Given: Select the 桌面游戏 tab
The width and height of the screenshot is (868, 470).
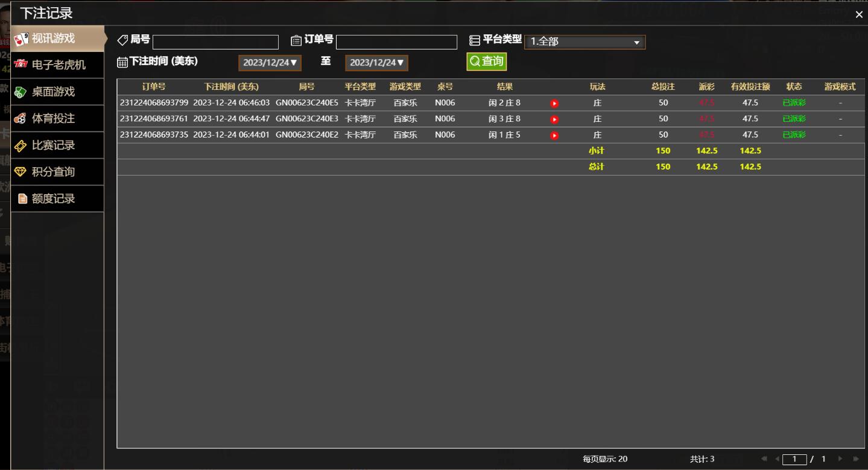Looking at the screenshot, I should pyautogui.click(x=57, y=92).
